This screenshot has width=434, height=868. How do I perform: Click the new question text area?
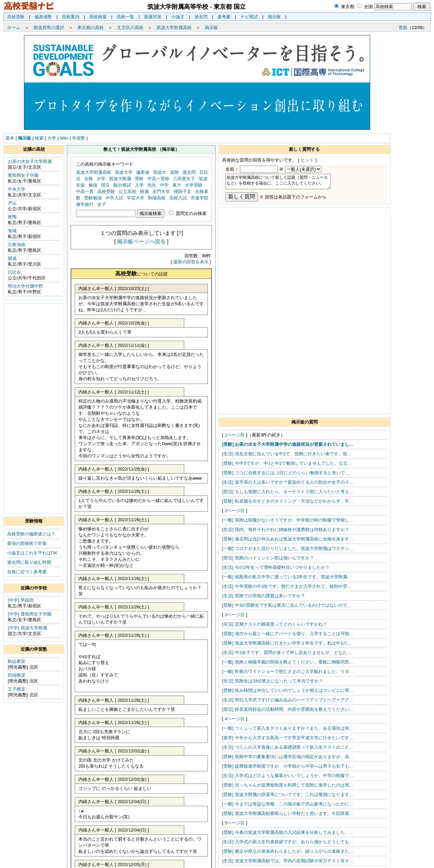click(278, 182)
